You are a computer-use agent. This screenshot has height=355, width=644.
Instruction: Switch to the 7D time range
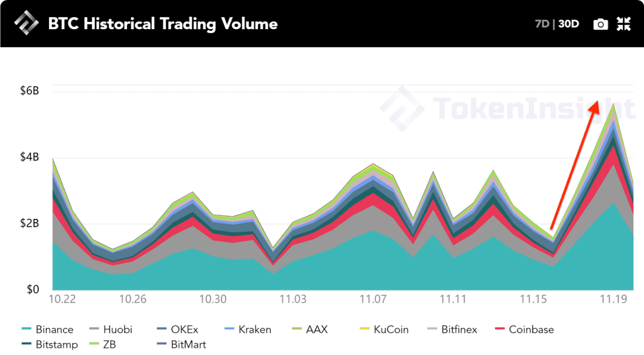(541, 24)
